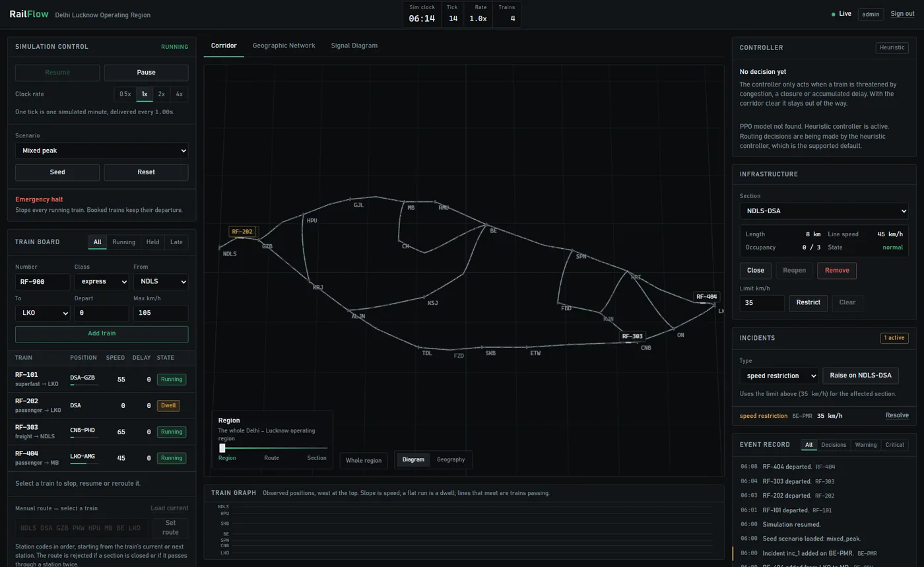
Task: Close the selected section
Action: 756,271
